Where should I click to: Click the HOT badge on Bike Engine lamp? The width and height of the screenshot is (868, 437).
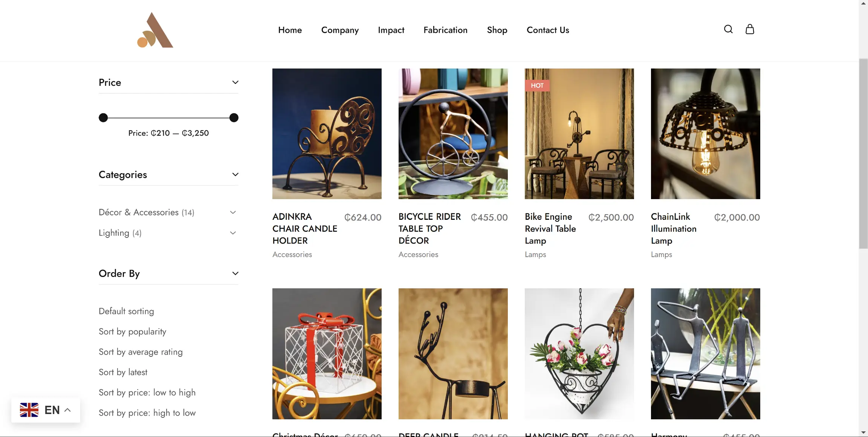click(537, 85)
